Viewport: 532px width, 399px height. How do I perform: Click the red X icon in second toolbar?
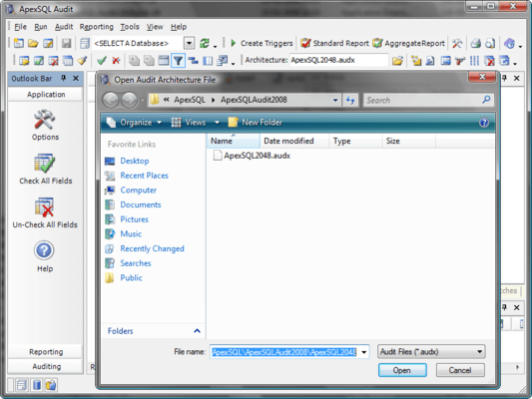pyautogui.click(x=116, y=60)
